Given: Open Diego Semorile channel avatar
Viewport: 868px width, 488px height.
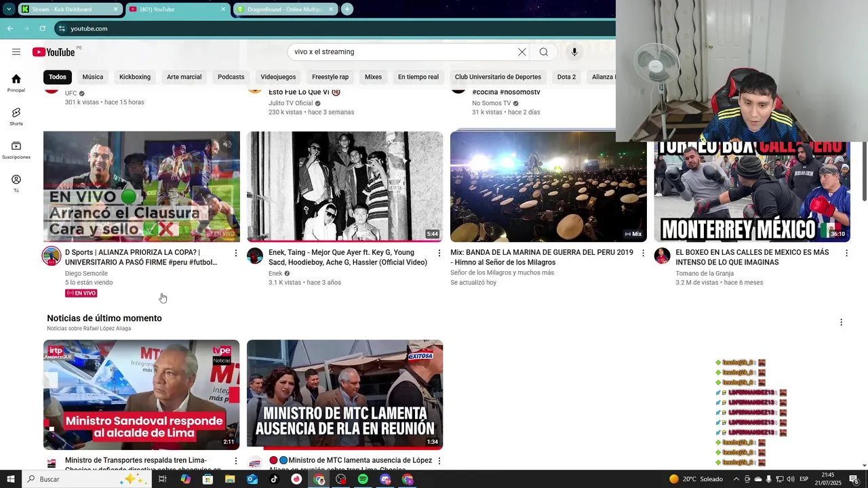Looking at the screenshot, I should 52,256.
